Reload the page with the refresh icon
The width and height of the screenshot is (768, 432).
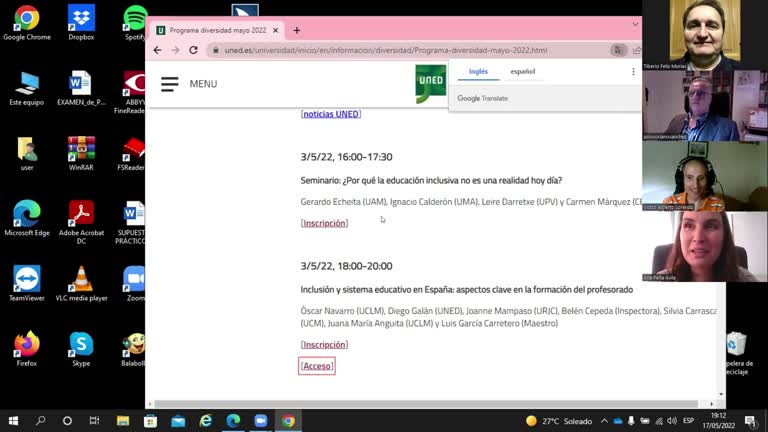tap(193, 50)
